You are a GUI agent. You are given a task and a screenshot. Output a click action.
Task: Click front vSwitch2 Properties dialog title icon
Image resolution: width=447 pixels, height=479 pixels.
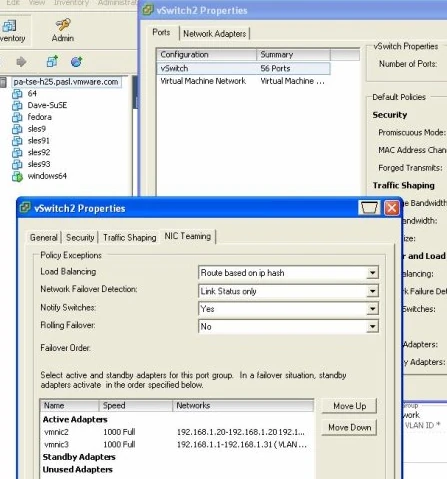[25, 208]
